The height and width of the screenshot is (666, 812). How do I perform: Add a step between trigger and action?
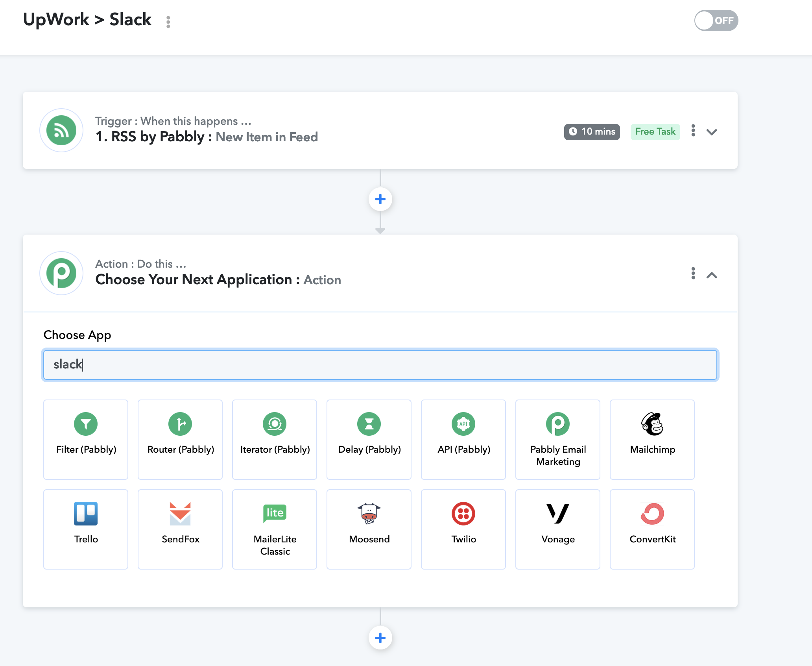(x=380, y=199)
